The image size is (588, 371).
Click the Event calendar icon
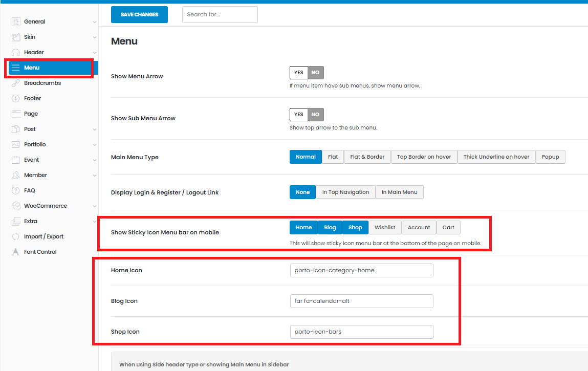click(16, 160)
